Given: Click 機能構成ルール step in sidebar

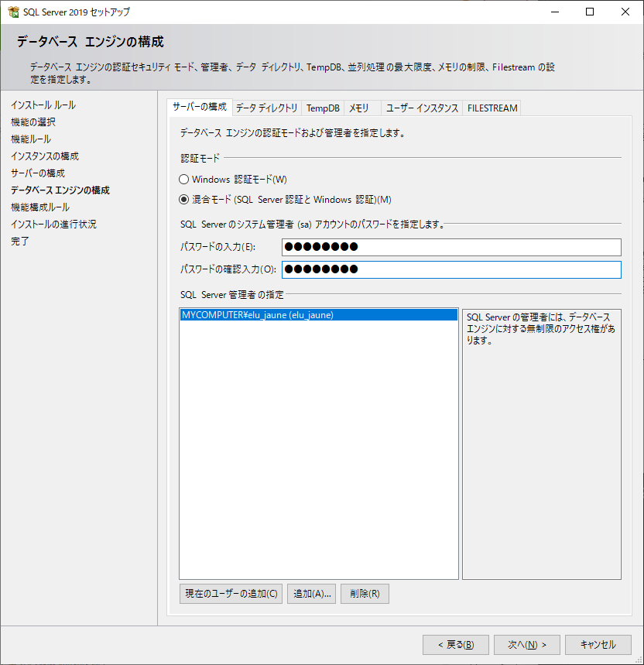Looking at the screenshot, I should [x=40, y=207].
